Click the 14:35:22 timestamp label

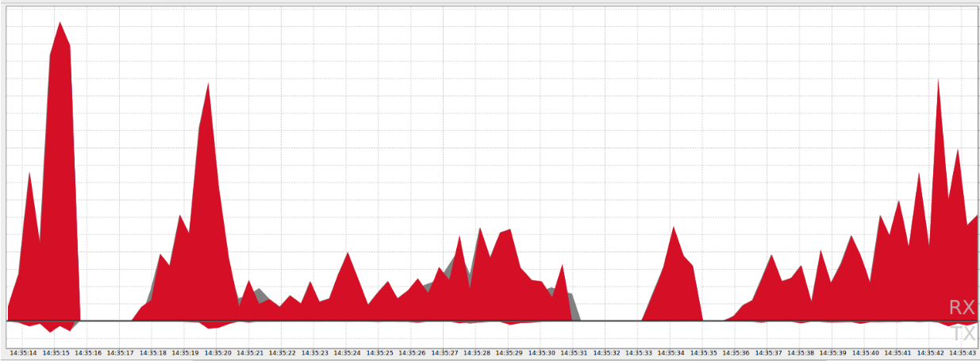[x=282, y=352]
